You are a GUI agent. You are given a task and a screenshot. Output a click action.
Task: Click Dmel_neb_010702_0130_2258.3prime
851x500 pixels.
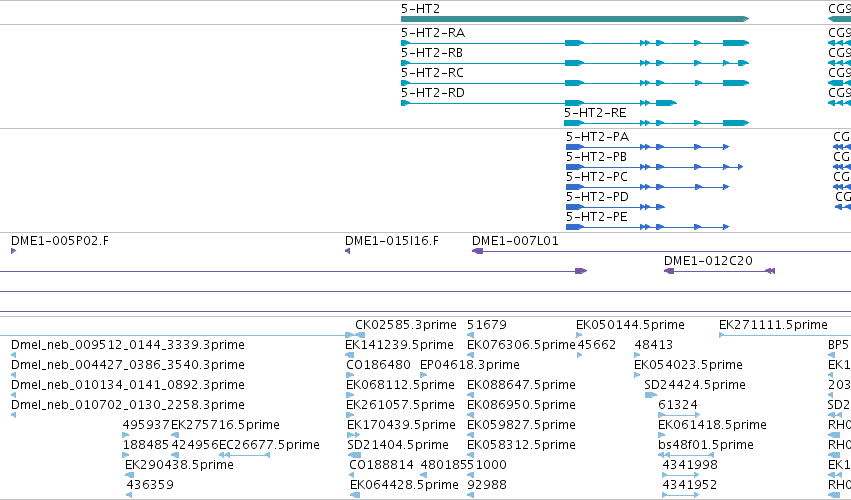tap(128, 405)
